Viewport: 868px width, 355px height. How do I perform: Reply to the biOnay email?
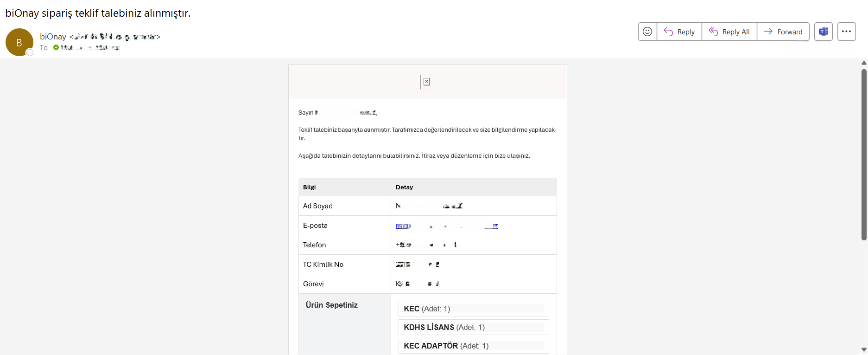[679, 32]
